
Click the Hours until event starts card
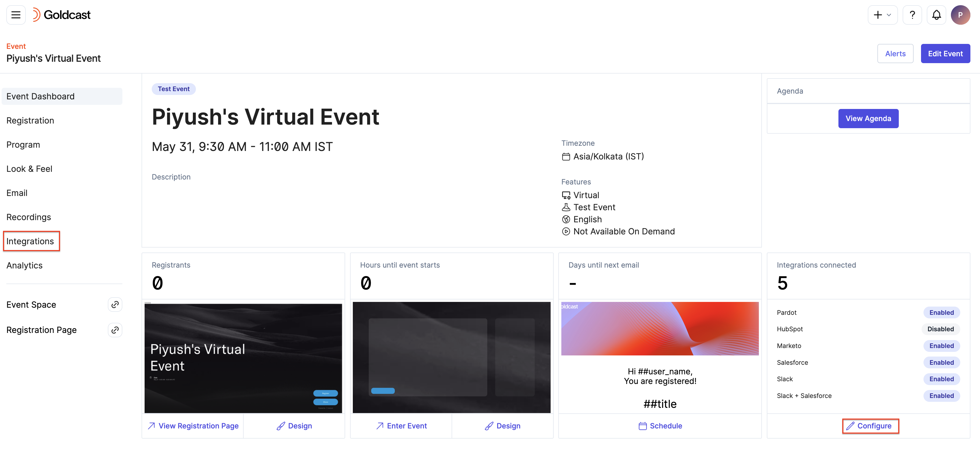coord(451,276)
